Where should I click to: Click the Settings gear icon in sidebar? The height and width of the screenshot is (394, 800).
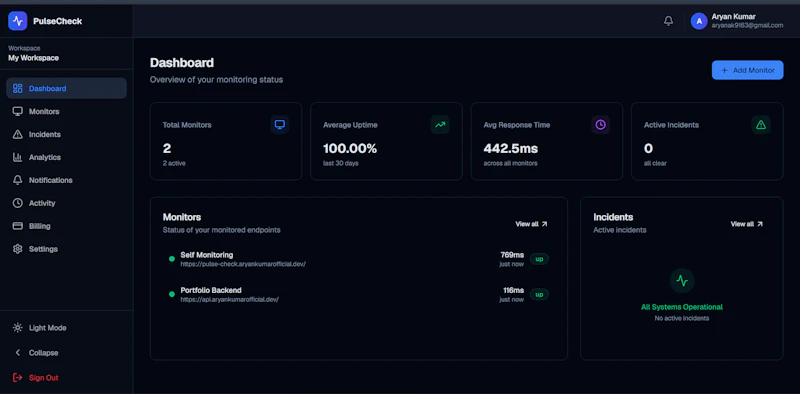click(x=18, y=249)
